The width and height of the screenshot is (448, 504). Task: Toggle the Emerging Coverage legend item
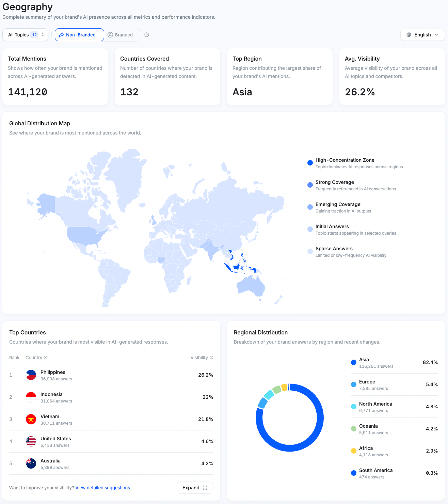coord(310,207)
